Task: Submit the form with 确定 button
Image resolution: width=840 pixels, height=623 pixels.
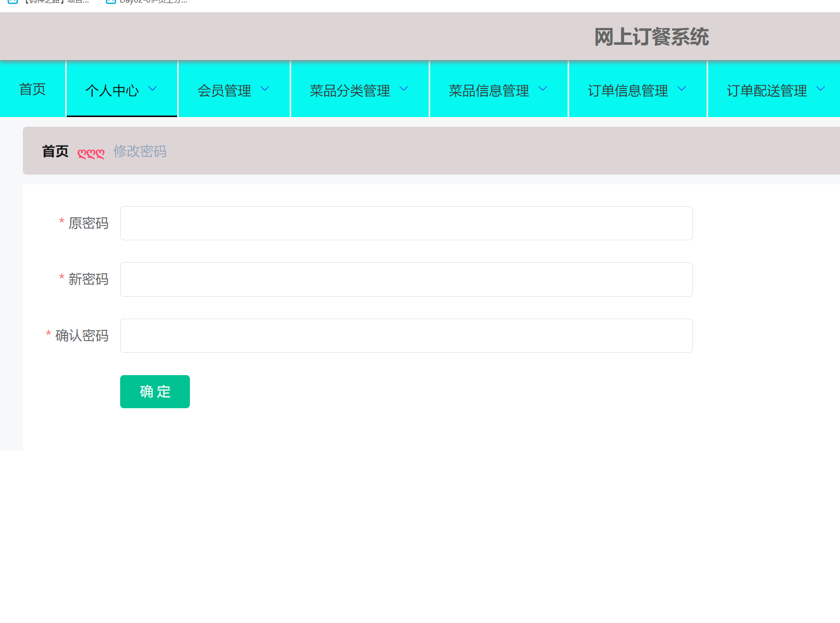Action: [x=155, y=391]
